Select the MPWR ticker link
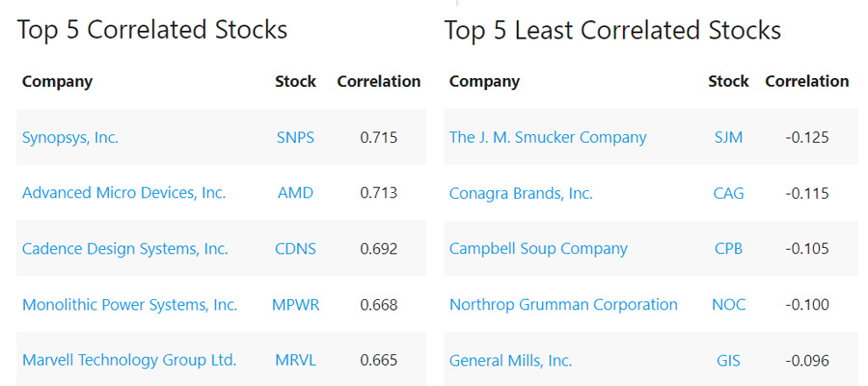Viewport: 868px width, 386px height. pyautogui.click(x=295, y=305)
